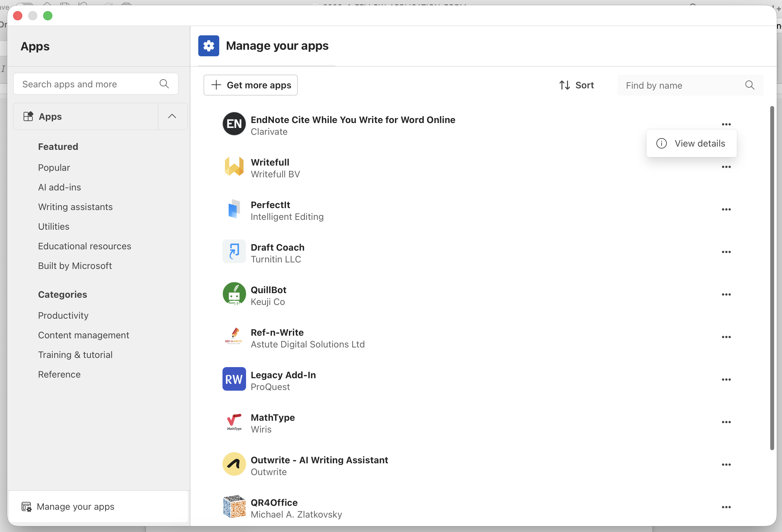
Task: Open the Ref-n-Write app title
Action: [x=277, y=332]
